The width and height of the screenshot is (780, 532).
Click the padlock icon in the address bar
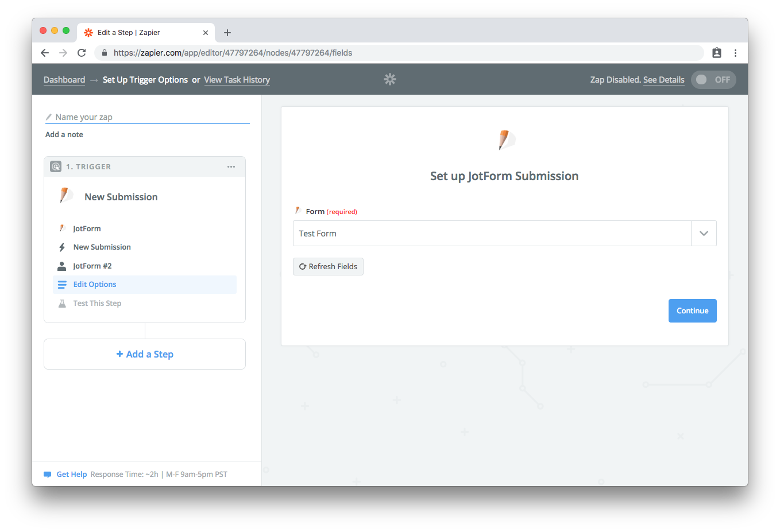(x=104, y=53)
